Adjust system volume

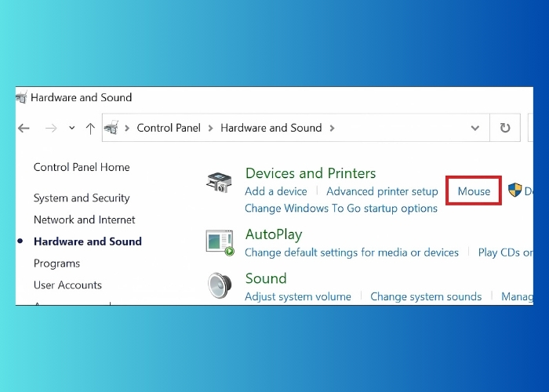coord(298,296)
